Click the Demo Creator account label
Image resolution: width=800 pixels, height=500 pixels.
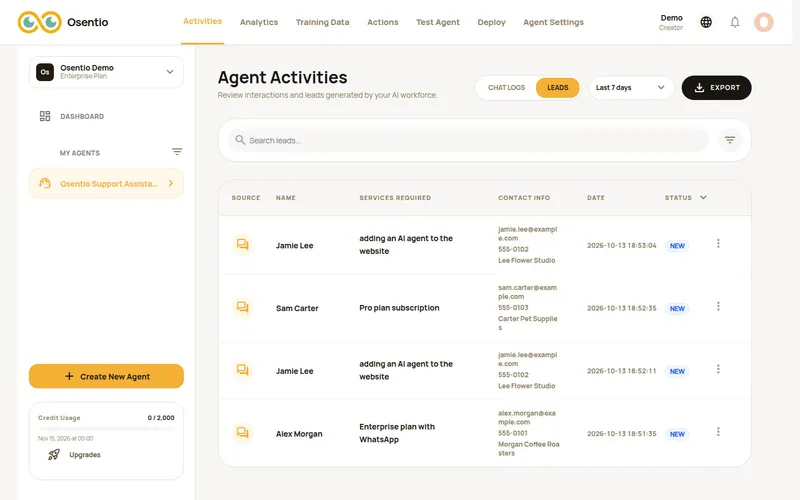coord(671,22)
